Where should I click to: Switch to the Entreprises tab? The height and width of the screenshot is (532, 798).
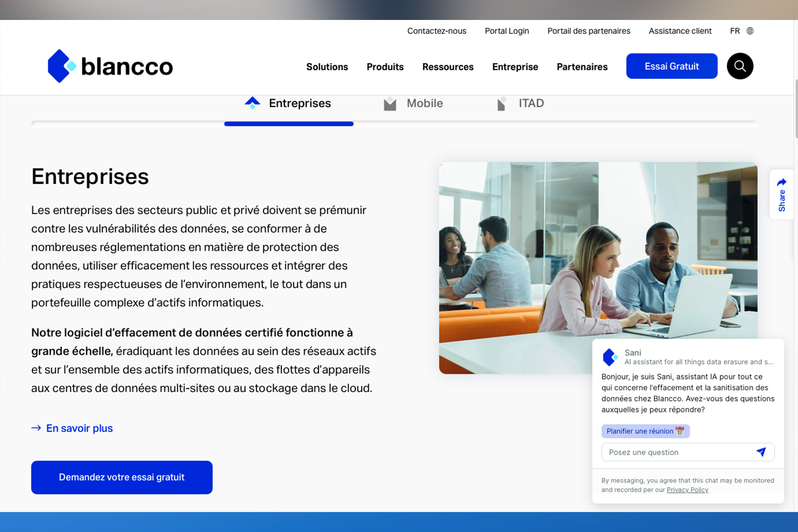point(299,103)
